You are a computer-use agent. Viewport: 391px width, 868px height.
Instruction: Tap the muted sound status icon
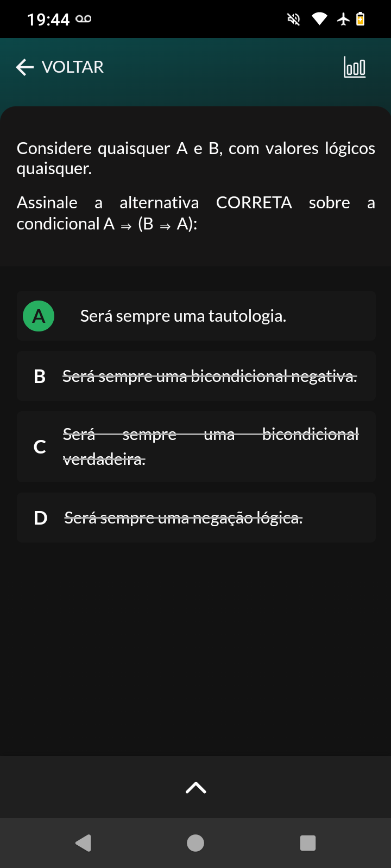(x=294, y=20)
